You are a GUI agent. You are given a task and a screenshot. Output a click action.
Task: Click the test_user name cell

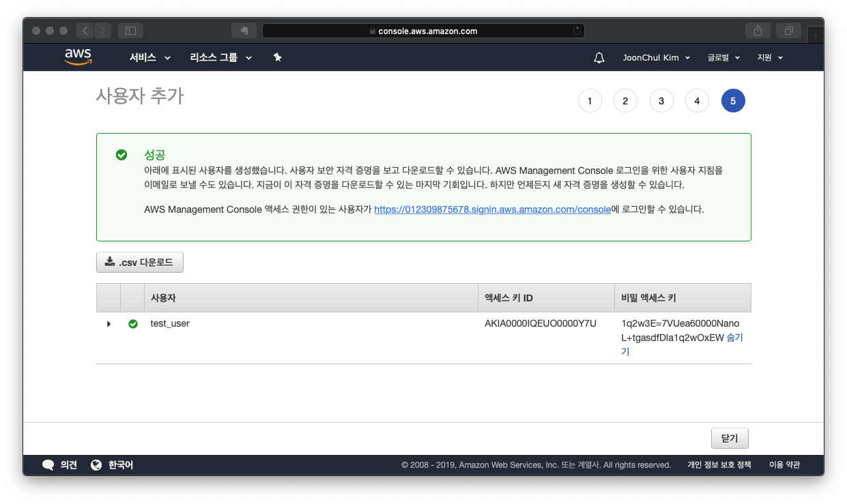pyautogui.click(x=170, y=323)
